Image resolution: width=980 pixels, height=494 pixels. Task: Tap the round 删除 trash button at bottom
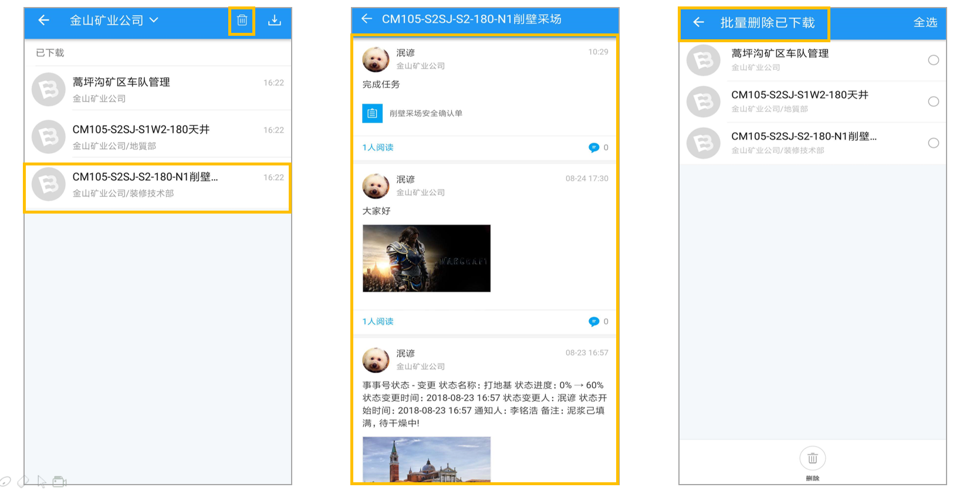[x=813, y=458]
